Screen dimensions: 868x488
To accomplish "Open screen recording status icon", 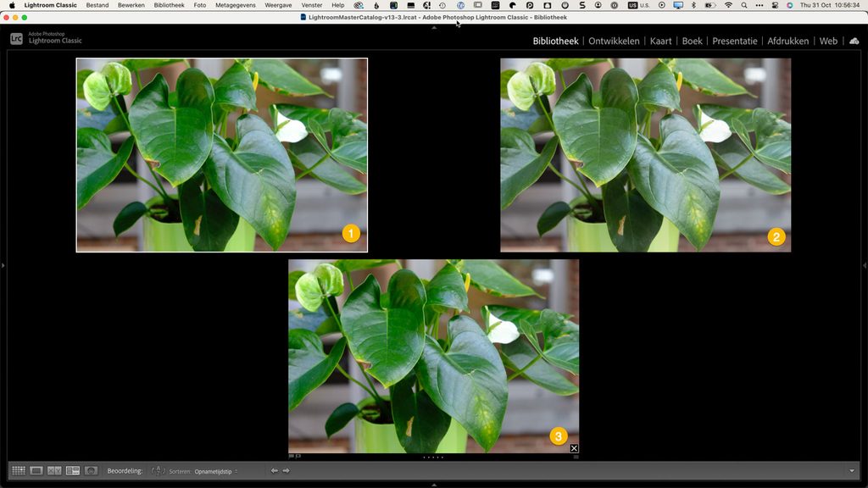I will tap(661, 5).
